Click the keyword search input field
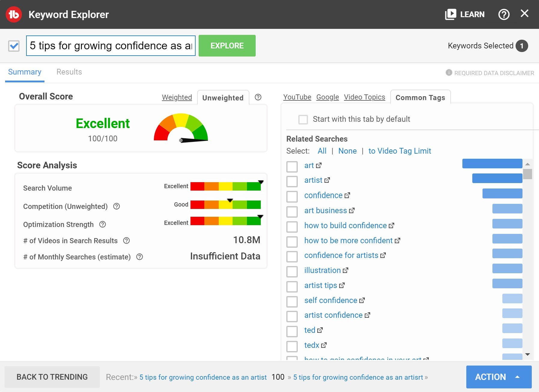 click(x=111, y=46)
